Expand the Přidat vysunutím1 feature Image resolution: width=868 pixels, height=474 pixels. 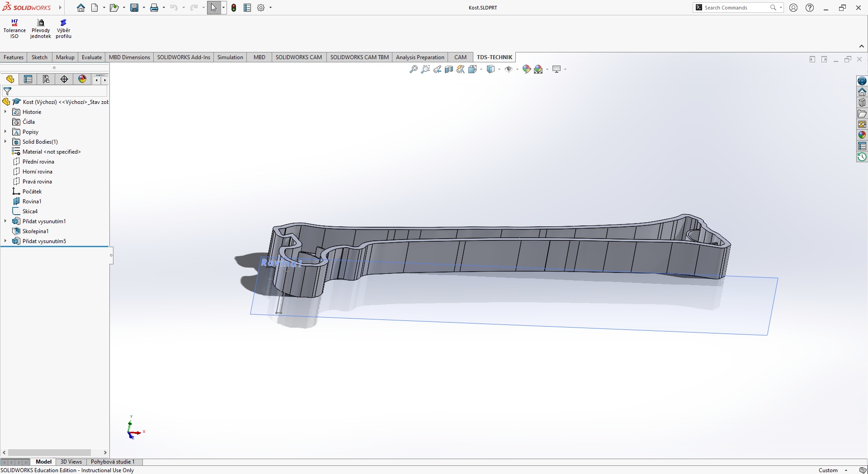tap(5, 221)
